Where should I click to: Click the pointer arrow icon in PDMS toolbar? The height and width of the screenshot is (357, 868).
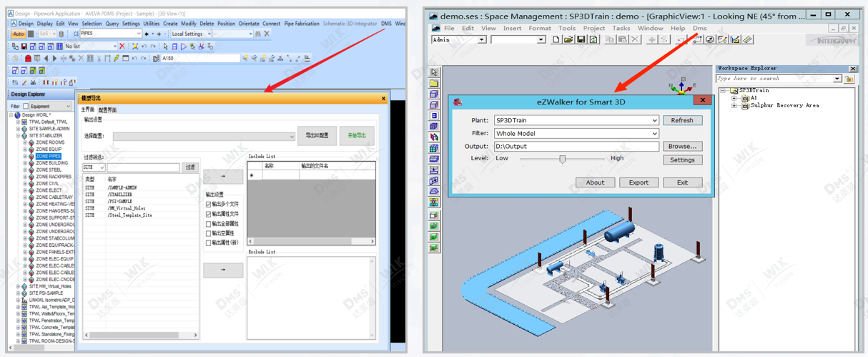[165, 46]
